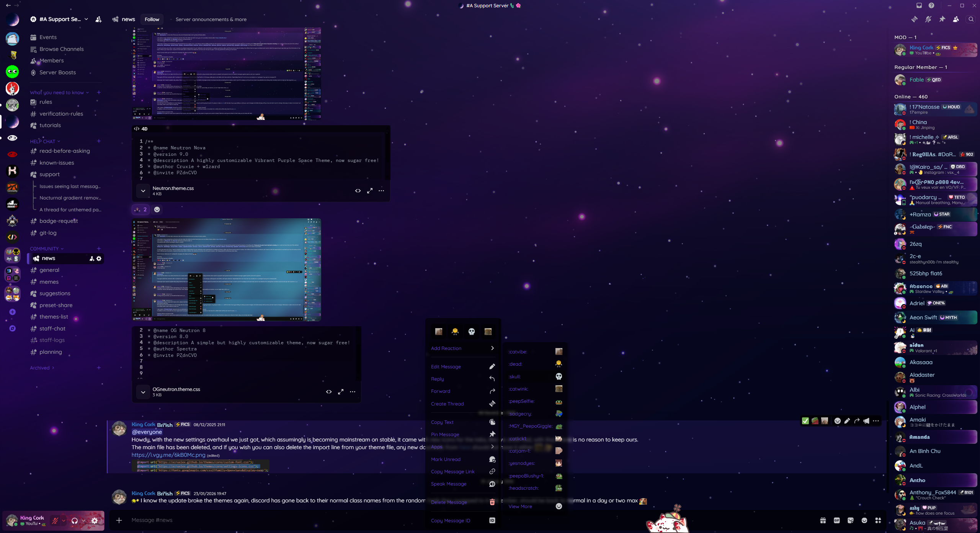Toggle the member list visibility
The height and width of the screenshot is (533, 980).
956,19
